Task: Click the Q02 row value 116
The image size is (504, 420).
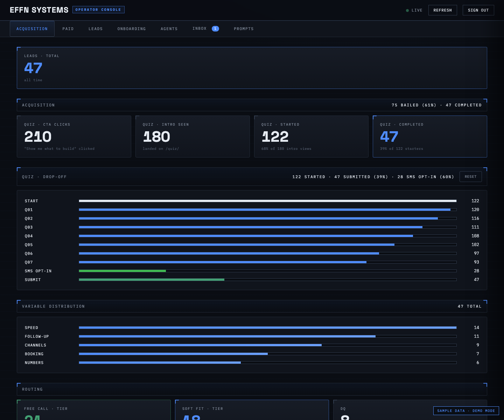Action: [475, 218]
